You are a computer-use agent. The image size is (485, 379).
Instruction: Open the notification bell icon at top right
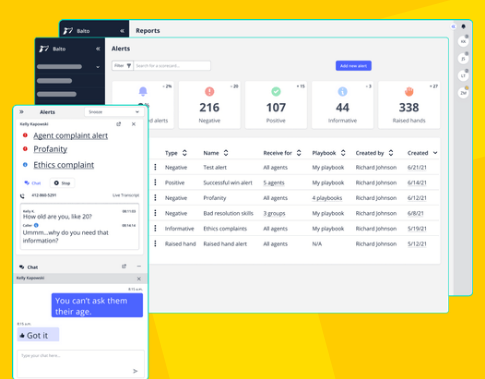pos(463,26)
